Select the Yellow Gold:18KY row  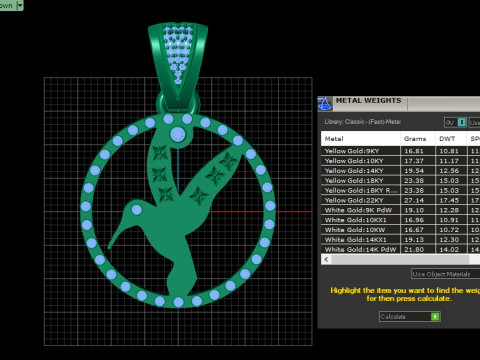tap(400, 181)
